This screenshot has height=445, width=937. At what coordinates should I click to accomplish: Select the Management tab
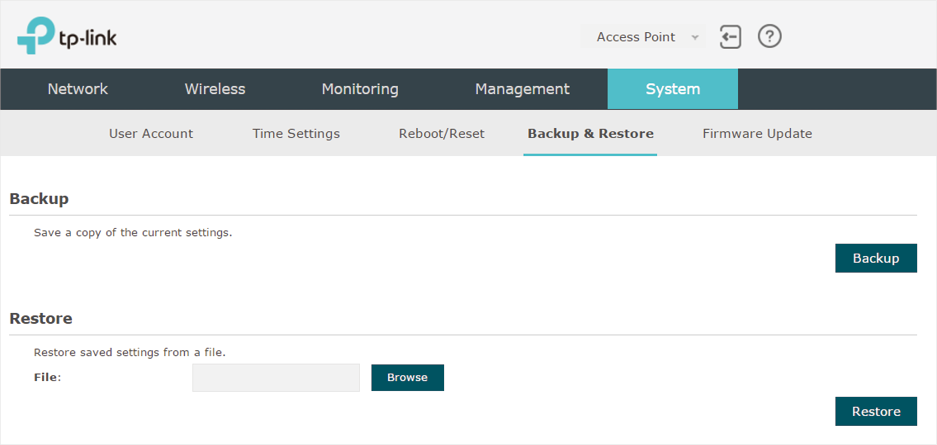522,89
